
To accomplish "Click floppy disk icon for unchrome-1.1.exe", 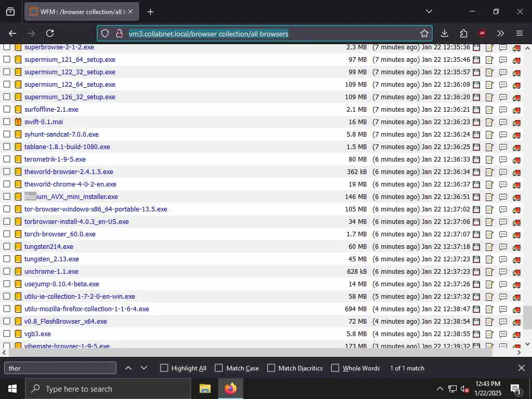I will pyautogui.click(x=476, y=272).
